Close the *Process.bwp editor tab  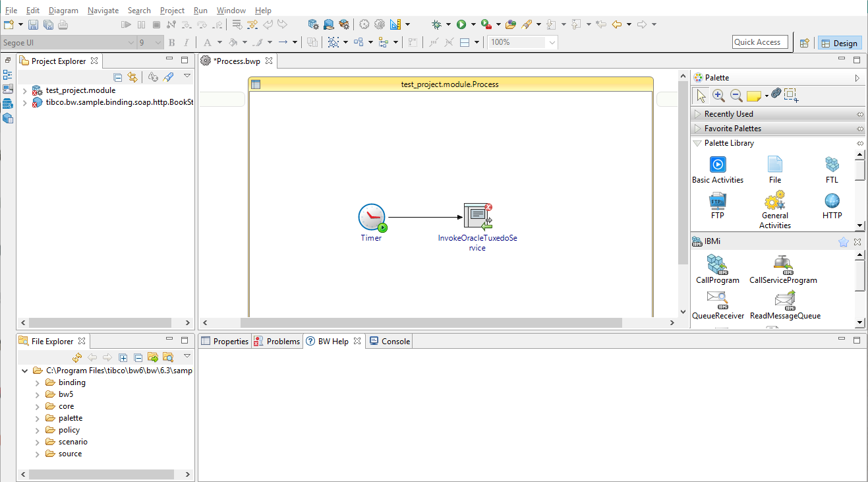tap(269, 61)
